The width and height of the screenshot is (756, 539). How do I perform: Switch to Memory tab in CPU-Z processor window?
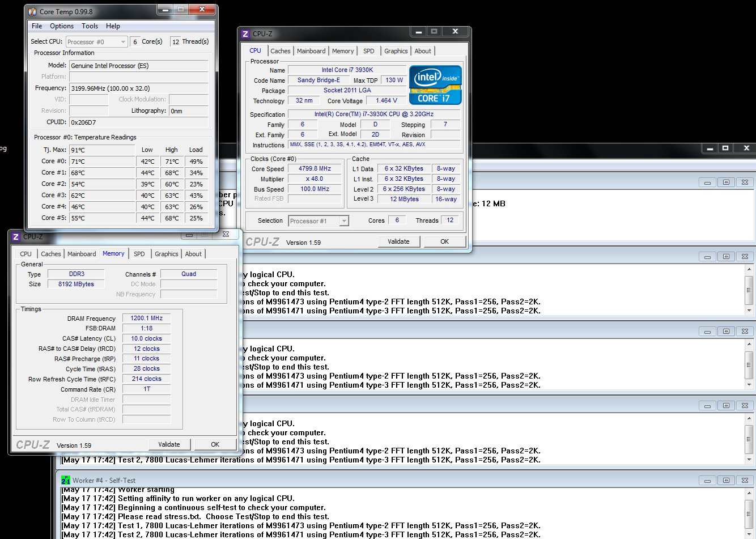point(343,51)
